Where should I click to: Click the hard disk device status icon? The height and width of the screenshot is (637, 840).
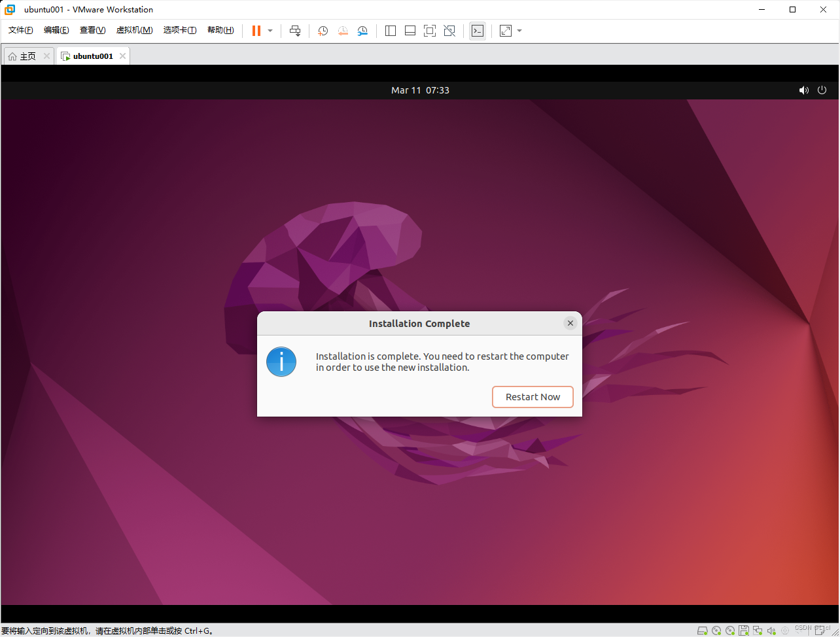tap(703, 630)
